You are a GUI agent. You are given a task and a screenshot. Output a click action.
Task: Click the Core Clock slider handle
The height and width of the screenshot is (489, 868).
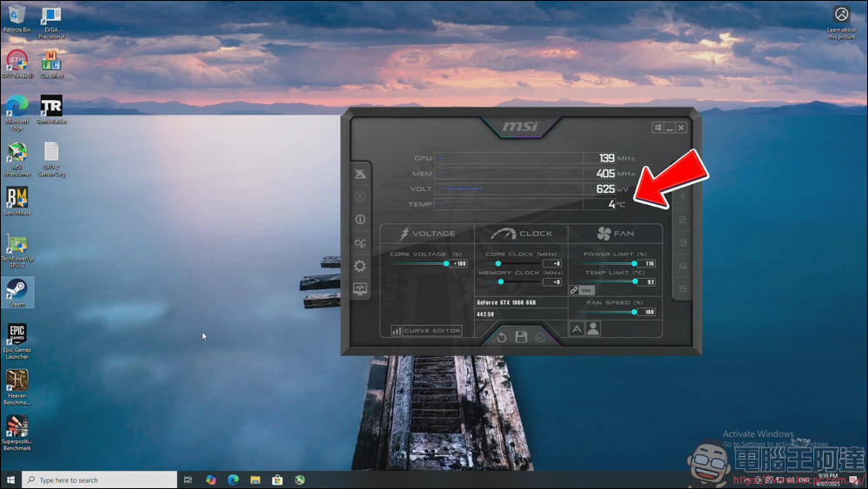click(498, 263)
